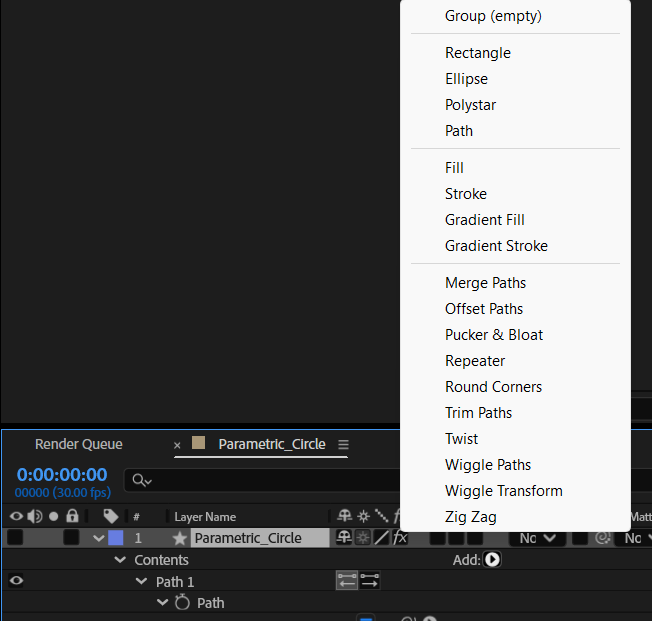Collapse the Path property twirl
Viewport: 652px width, 621px height.
[x=162, y=602]
